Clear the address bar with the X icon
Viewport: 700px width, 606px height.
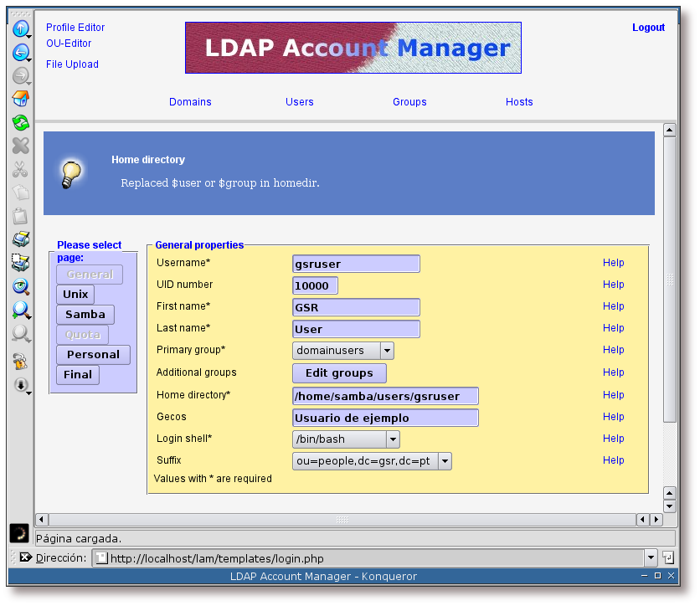[25, 557]
